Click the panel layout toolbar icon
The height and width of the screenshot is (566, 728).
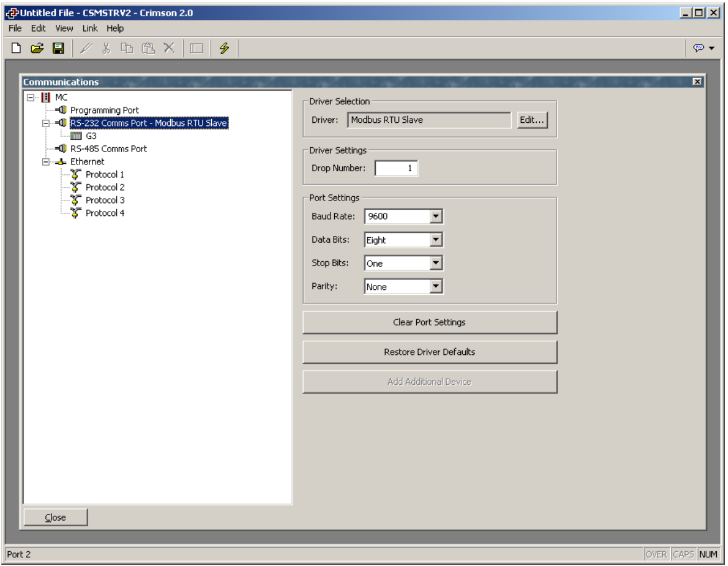[197, 48]
